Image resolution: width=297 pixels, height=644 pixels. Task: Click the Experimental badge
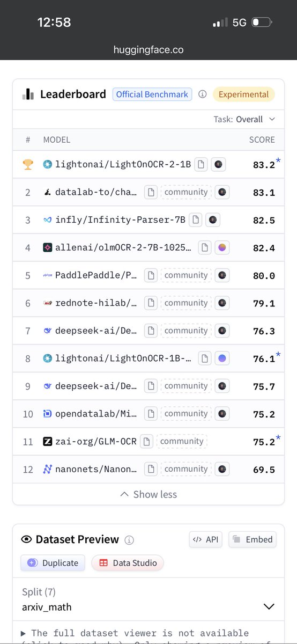[244, 94]
